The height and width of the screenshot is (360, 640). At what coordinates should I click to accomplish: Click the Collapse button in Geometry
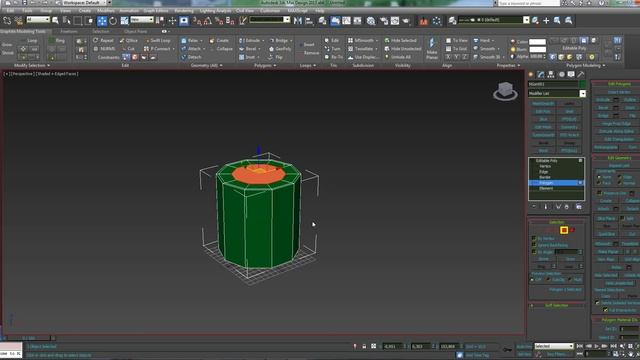click(x=221, y=49)
